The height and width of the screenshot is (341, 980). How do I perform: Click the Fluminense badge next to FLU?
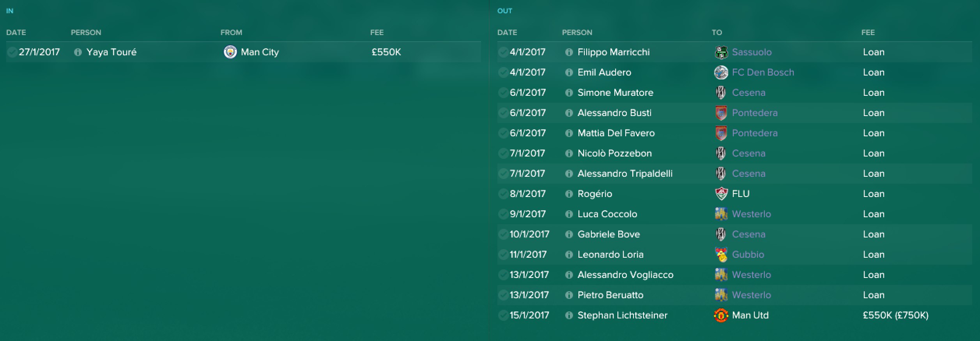(x=721, y=193)
